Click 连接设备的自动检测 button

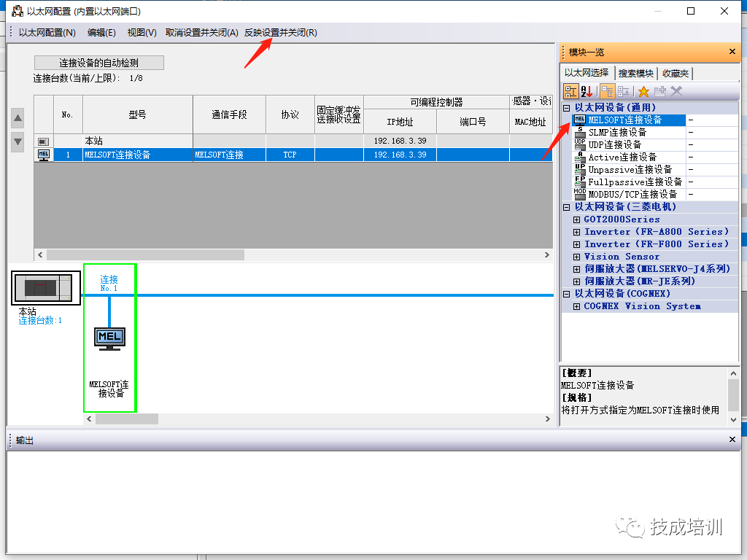pos(99,63)
